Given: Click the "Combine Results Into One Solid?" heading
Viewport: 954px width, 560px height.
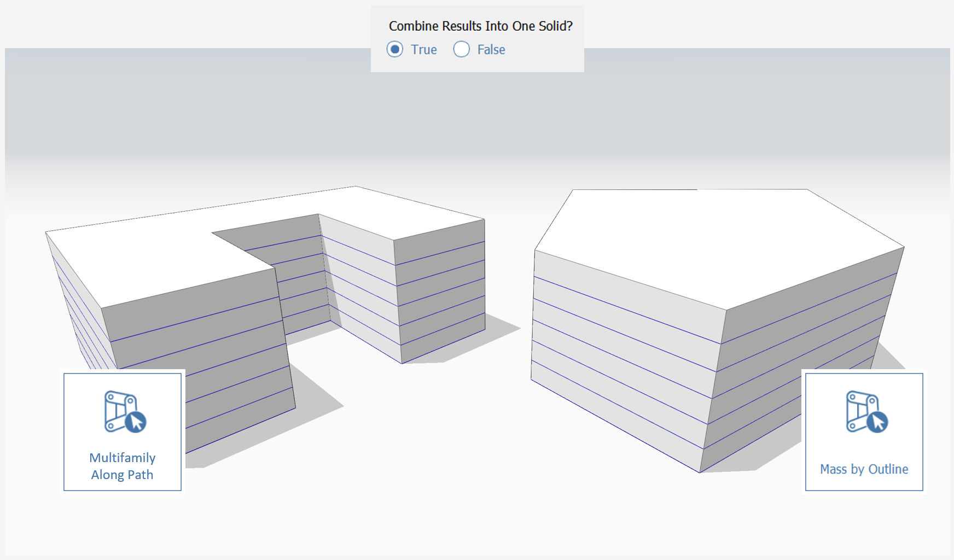Looking at the screenshot, I should [x=480, y=26].
